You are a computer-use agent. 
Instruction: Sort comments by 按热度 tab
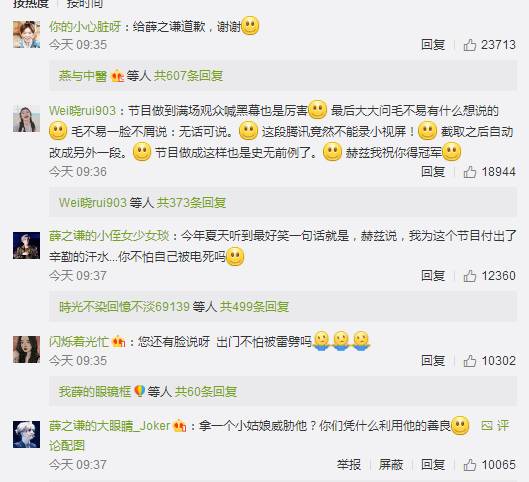coord(31,3)
